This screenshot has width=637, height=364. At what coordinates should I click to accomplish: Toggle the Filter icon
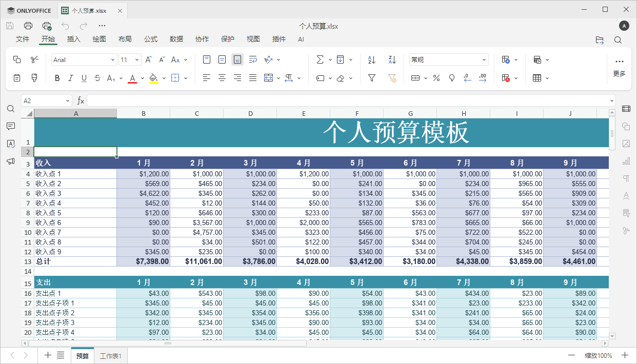coord(371,78)
